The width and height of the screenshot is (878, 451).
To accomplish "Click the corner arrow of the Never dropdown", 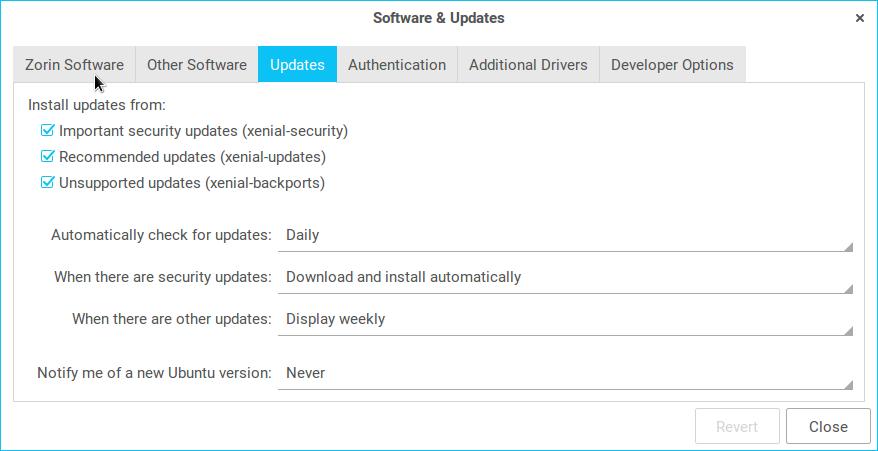I will 848,384.
